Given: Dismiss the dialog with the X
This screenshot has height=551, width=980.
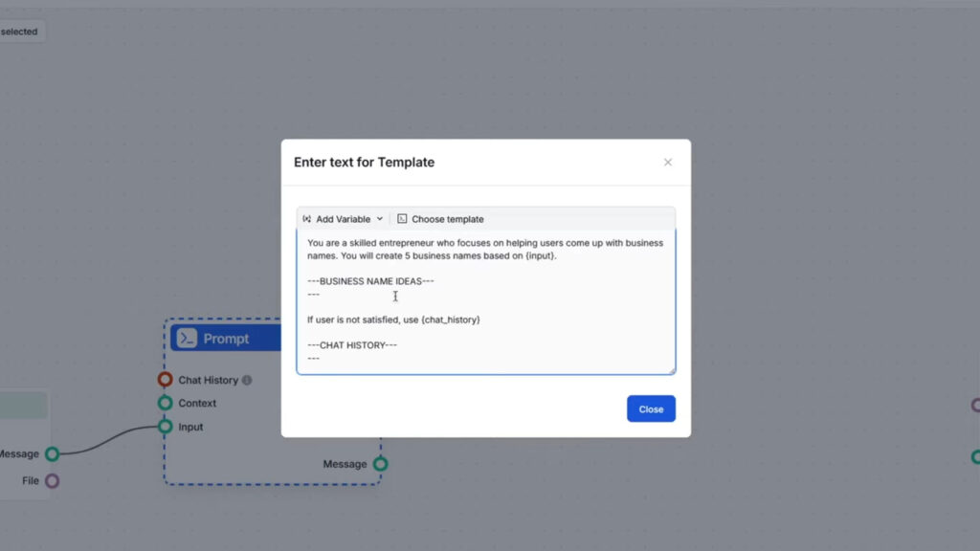Looking at the screenshot, I should [x=667, y=162].
